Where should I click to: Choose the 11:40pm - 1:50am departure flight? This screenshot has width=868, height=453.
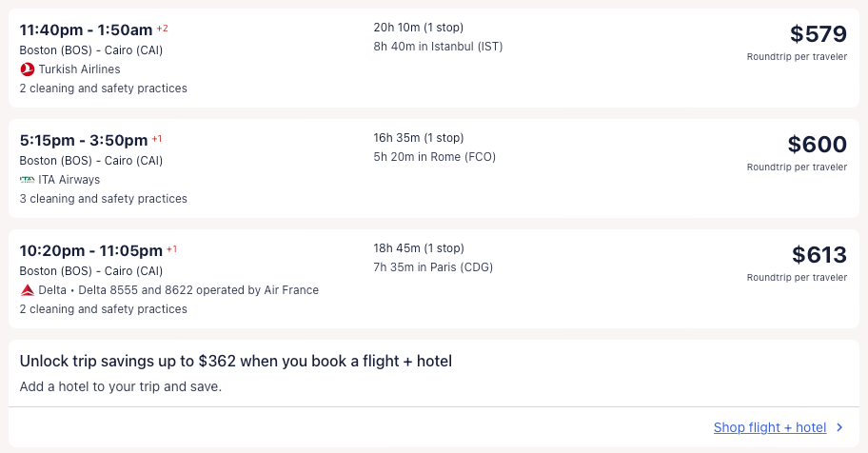[x=86, y=30]
